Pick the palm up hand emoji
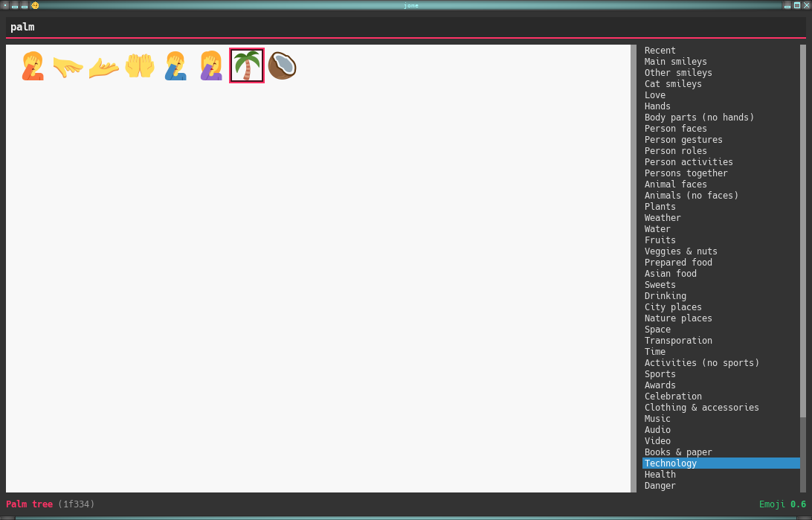This screenshot has height=520, width=812. pyautogui.click(x=103, y=68)
